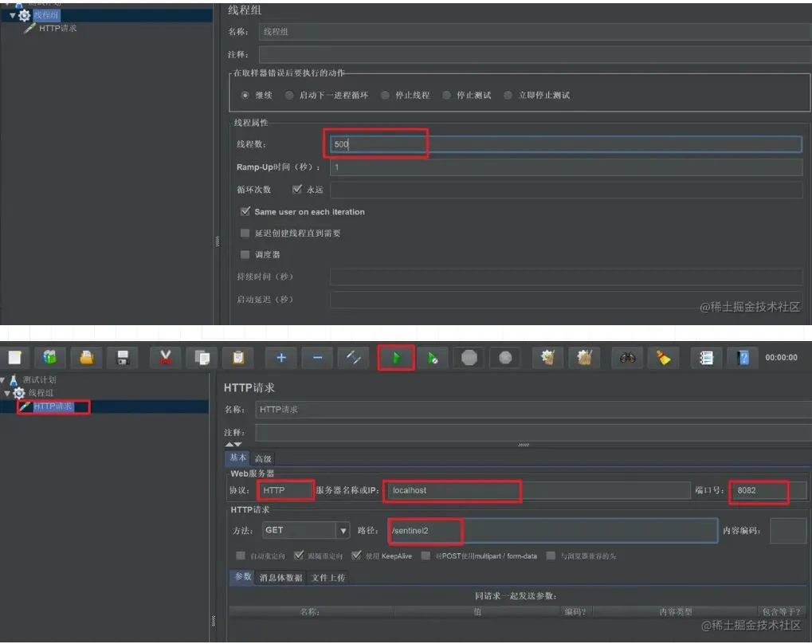The width and height of the screenshot is (812, 644).
Task: Click the Cut scissors icon
Action: tap(166, 358)
